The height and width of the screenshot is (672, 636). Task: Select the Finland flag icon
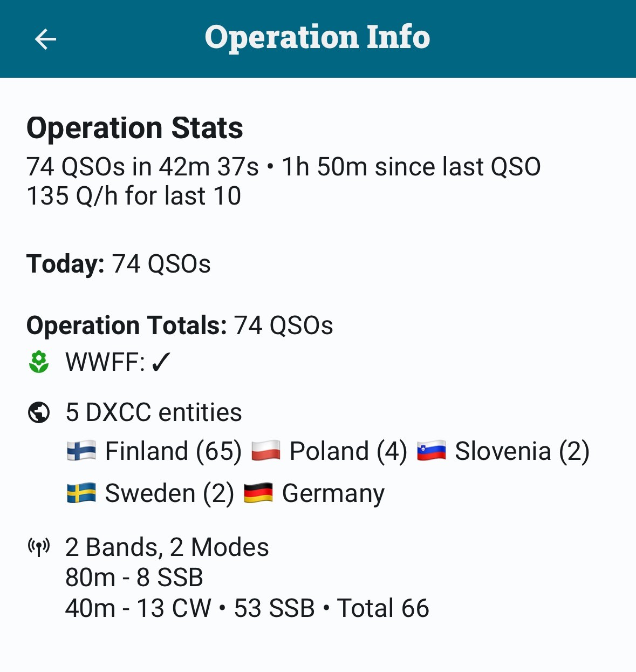tap(81, 451)
